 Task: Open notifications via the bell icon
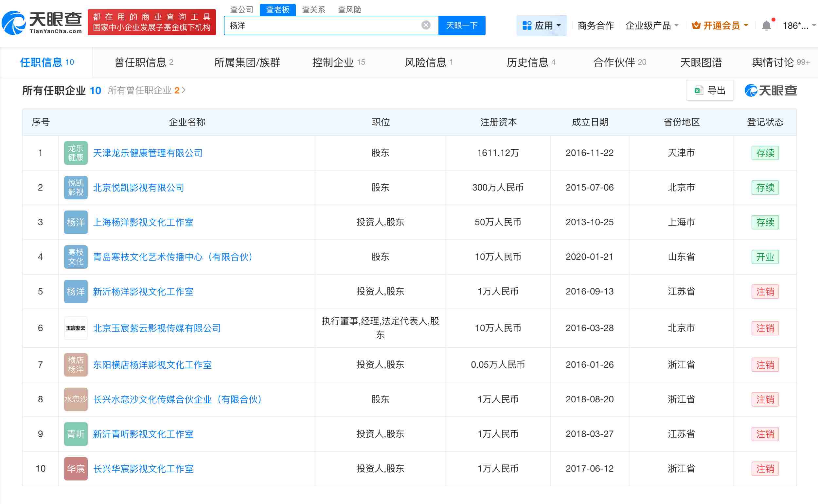point(767,25)
